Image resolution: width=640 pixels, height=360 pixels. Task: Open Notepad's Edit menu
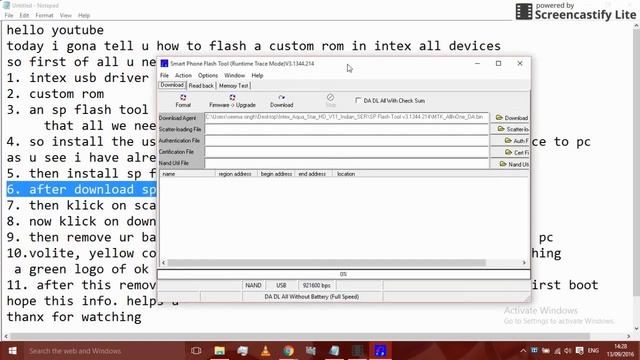24,16
